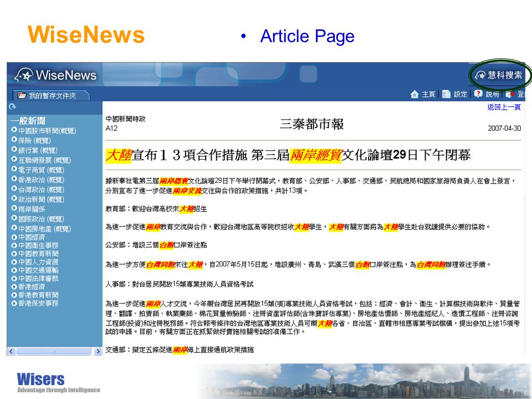Click the line 公安部：增設三個台胞口岸簽注點
Image resolution: width=532 pixels, height=399 pixels.
point(156,245)
